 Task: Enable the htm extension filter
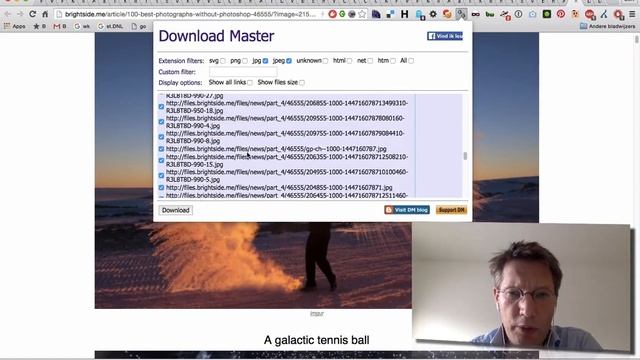click(x=393, y=61)
